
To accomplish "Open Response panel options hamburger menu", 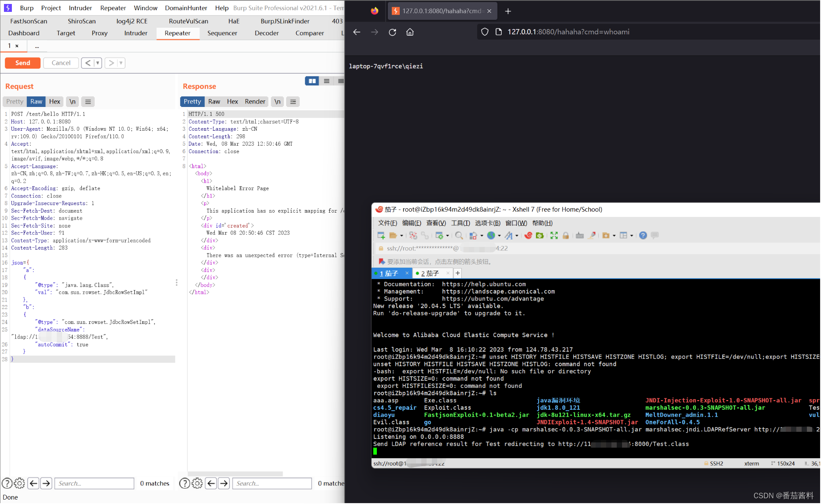I will point(293,102).
